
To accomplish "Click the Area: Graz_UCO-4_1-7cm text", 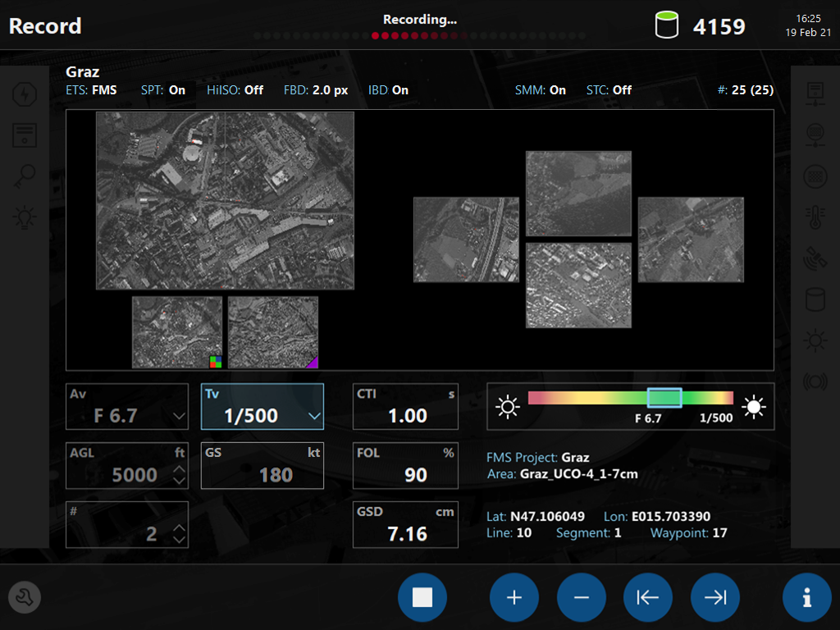I will [x=563, y=474].
